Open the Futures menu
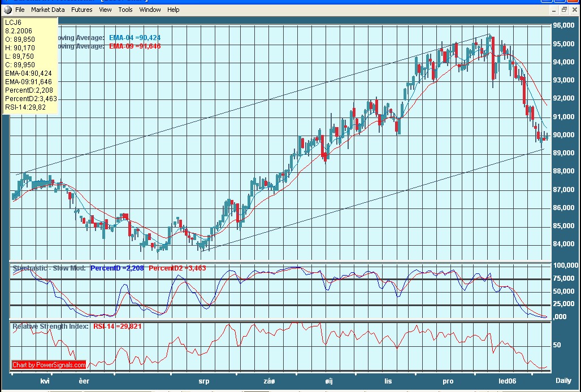 pos(81,10)
